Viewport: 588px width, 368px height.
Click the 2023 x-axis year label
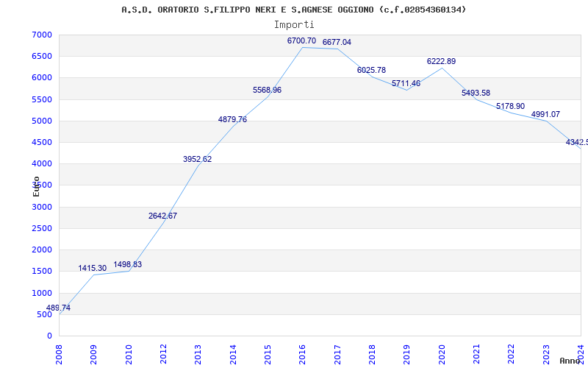[546, 355]
